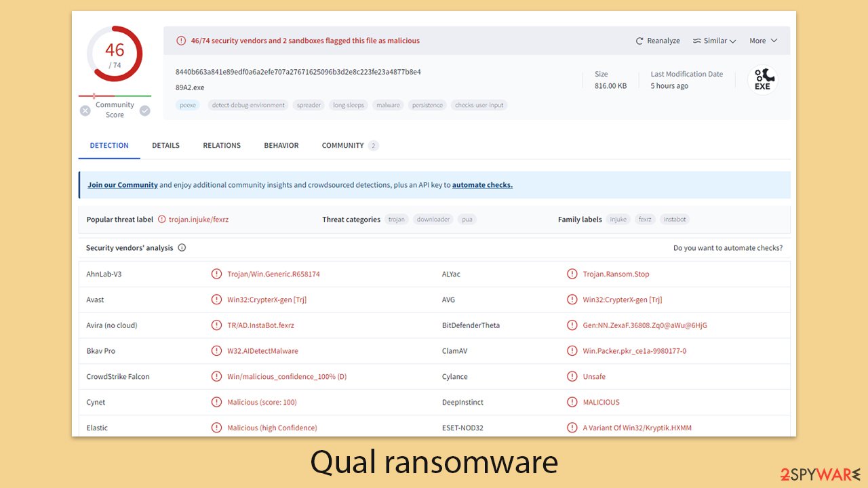Click the warning icon in the malicious banner
Viewport: 868px width, 488px height.
(181, 41)
